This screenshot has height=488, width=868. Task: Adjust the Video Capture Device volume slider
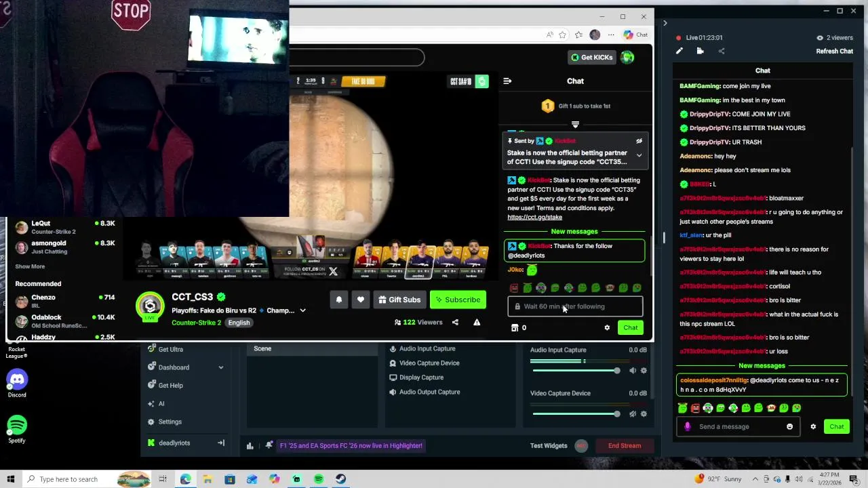click(576, 414)
